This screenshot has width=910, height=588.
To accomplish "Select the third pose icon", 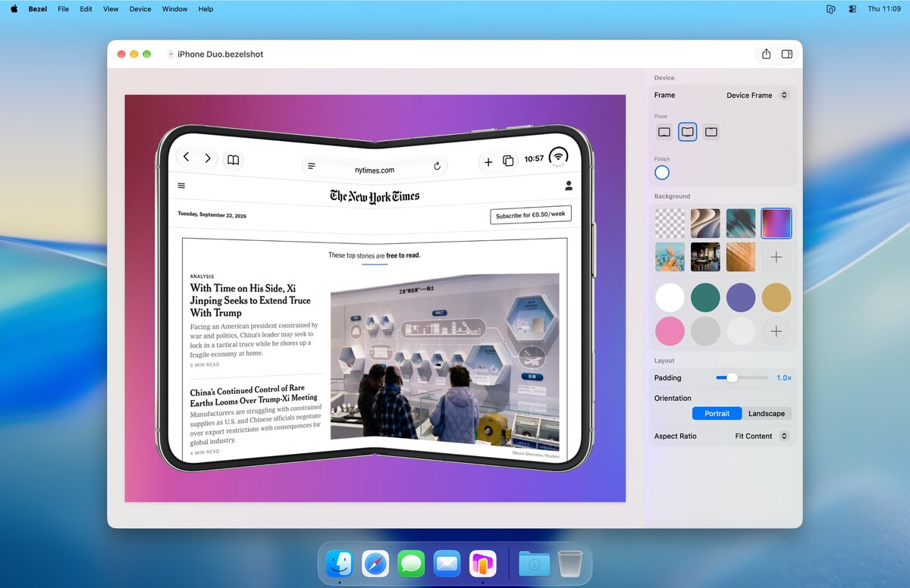I will click(711, 132).
